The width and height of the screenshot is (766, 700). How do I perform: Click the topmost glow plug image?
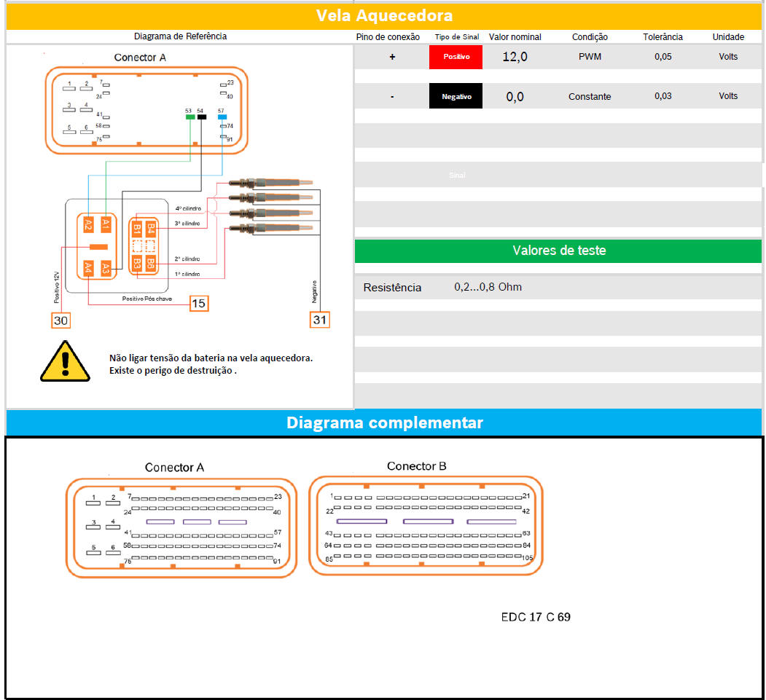click(270, 184)
